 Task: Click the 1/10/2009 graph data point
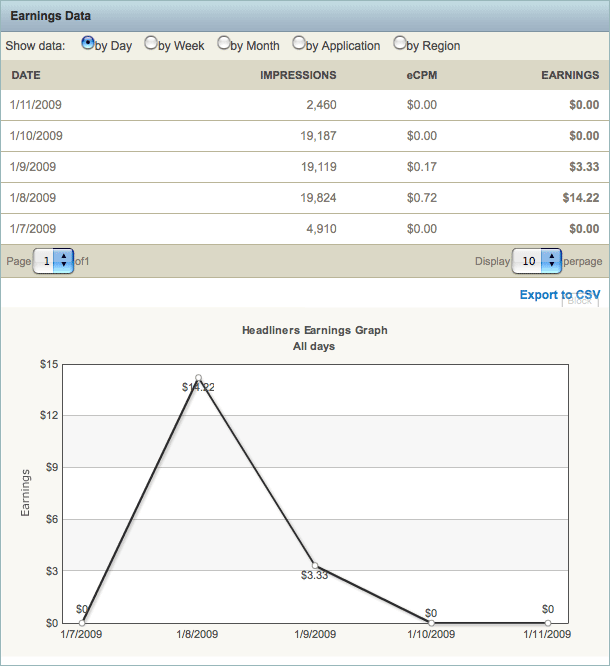point(431,622)
